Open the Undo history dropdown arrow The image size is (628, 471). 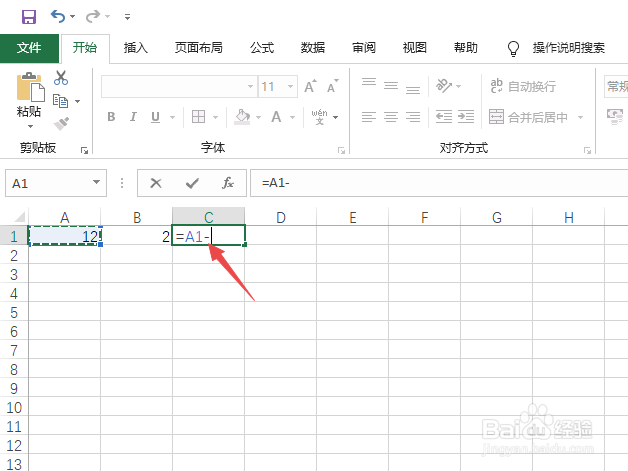click(72, 16)
